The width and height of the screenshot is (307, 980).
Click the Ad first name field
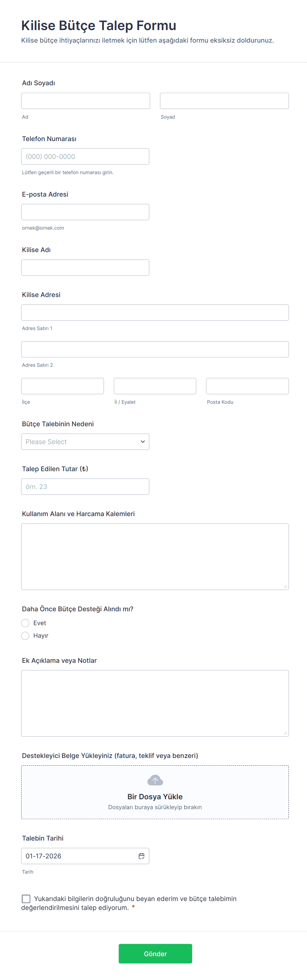coord(85,101)
